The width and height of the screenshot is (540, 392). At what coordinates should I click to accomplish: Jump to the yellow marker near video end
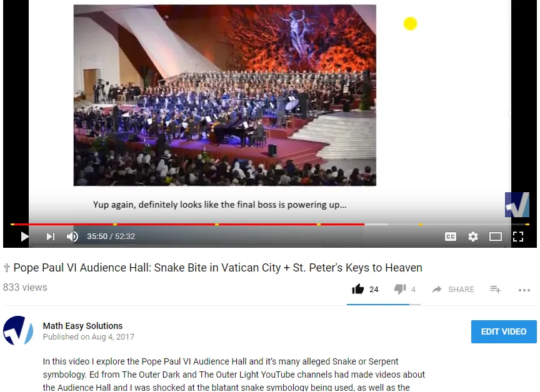coord(527,224)
